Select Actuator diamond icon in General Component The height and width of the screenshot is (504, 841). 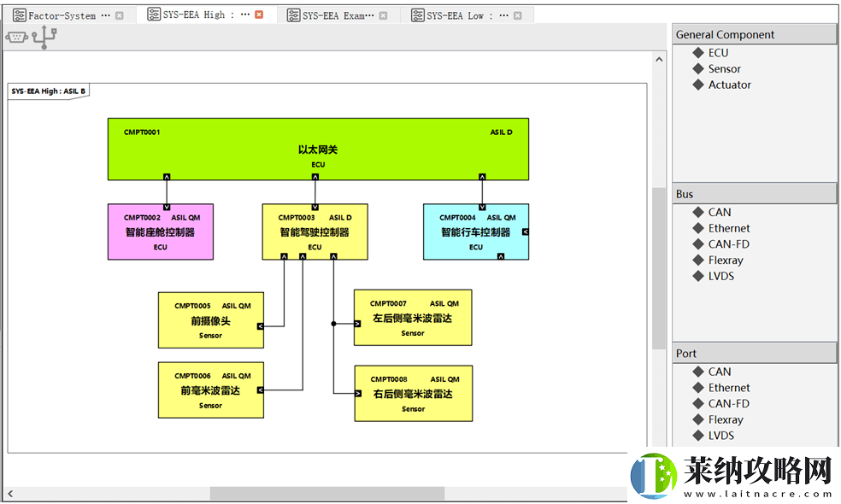tap(697, 85)
